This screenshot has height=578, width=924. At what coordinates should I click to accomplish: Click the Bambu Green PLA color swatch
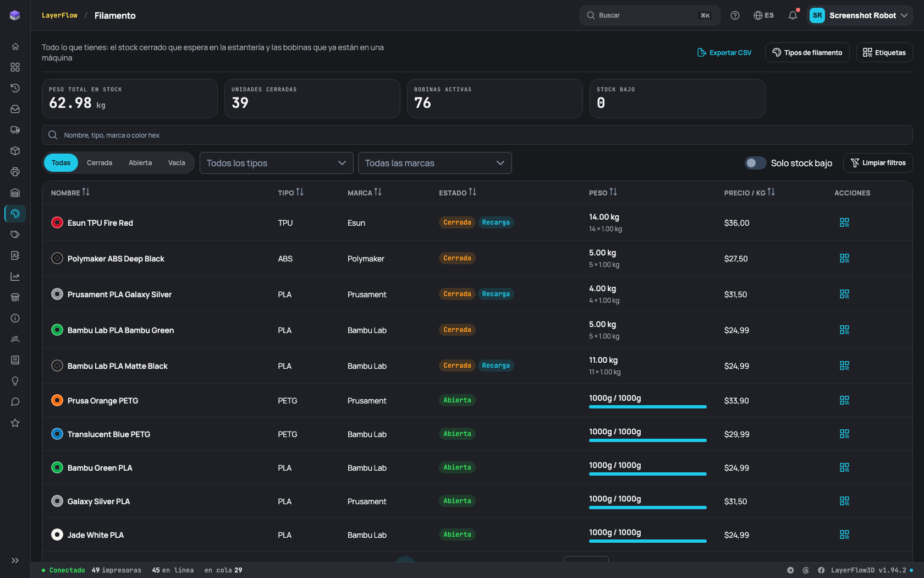tap(57, 467)
